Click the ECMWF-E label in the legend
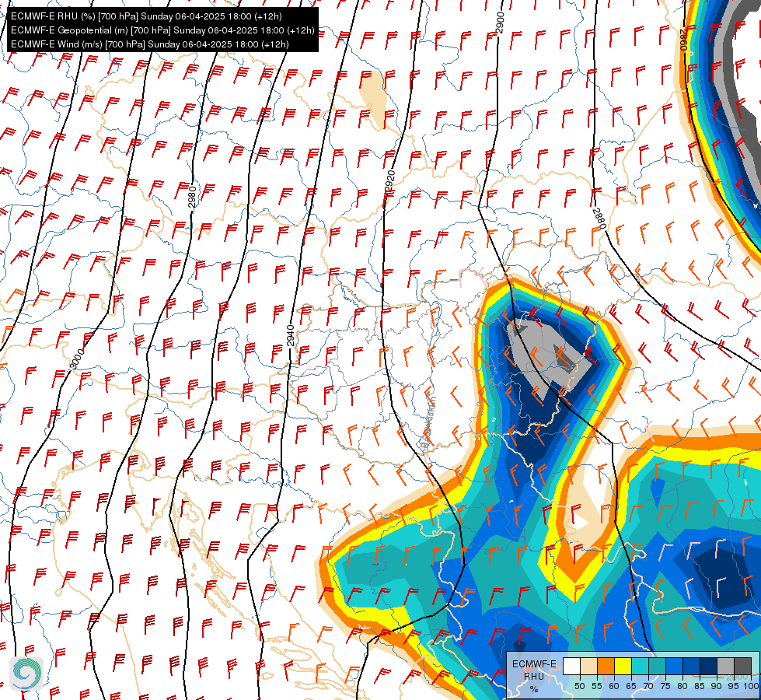This screenshot has width=761, height=700. point(534,664)
